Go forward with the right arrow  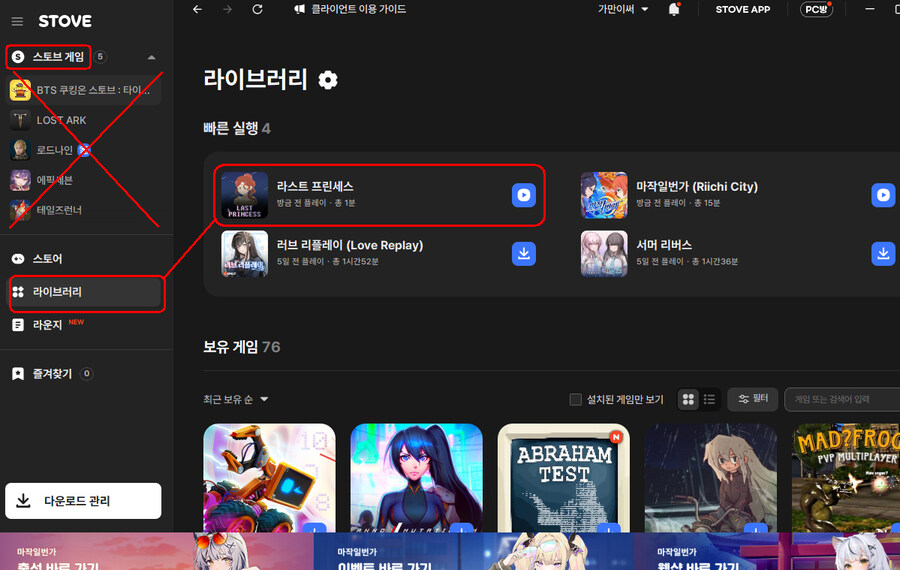(x=227, y=9)
